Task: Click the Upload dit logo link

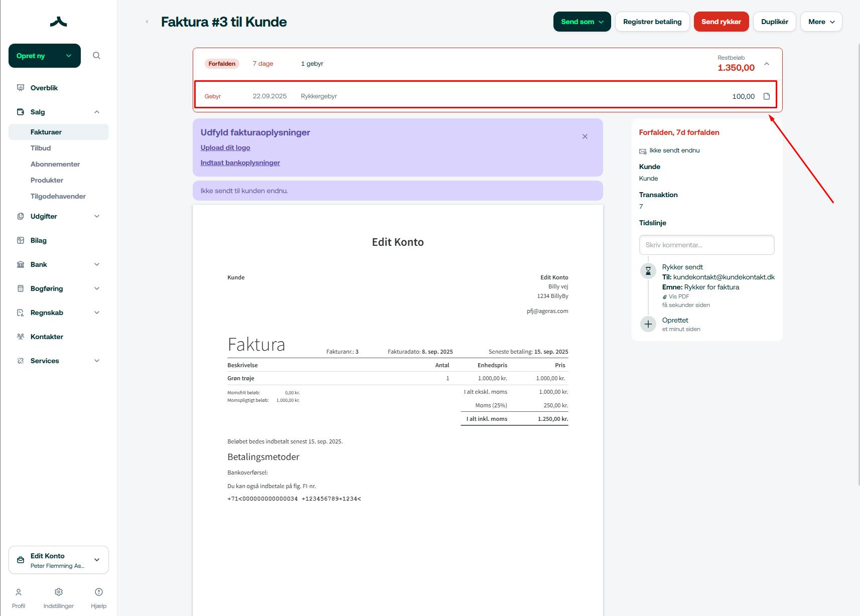Action: tap(225, 147)
